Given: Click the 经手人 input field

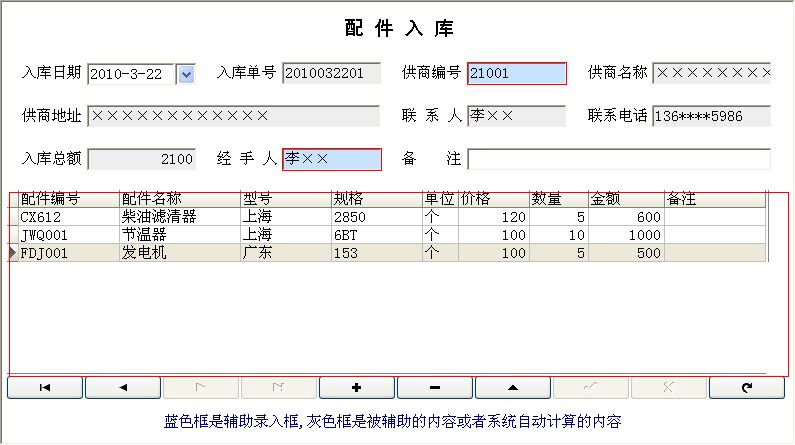Looking at the screenshot, I should [332, 159].
